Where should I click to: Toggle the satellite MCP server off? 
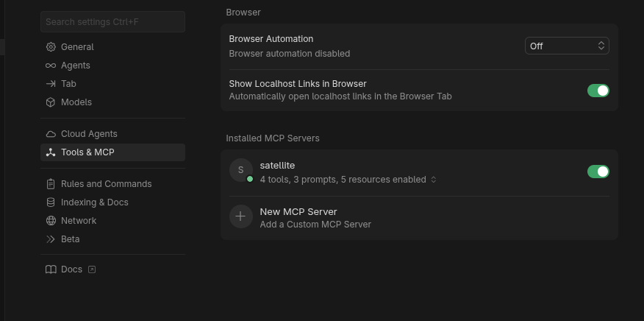(x=598, y=172)
